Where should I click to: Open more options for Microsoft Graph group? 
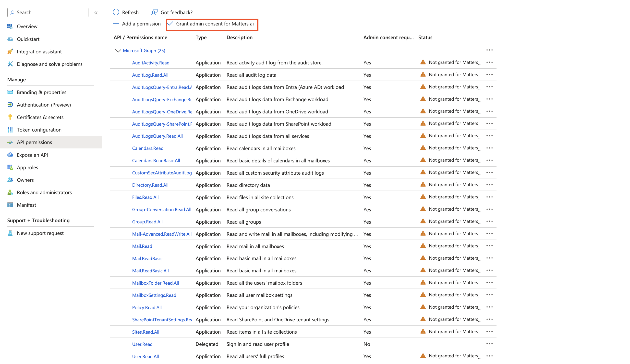click(489, 50)
